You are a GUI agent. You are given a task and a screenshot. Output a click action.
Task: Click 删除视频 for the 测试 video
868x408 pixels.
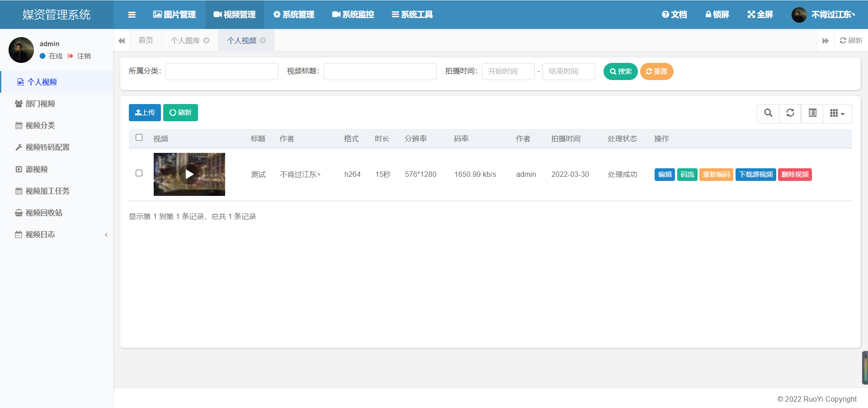(x=795, y=175)
